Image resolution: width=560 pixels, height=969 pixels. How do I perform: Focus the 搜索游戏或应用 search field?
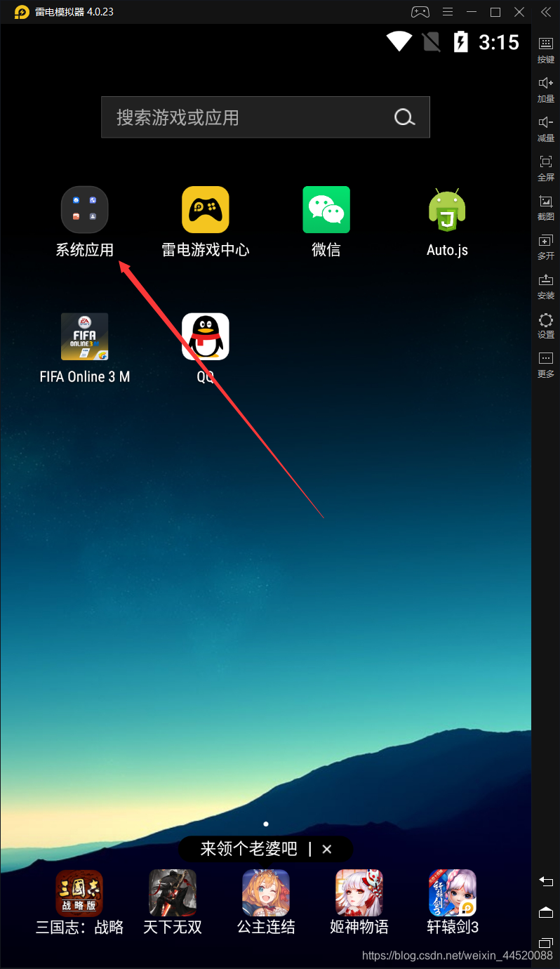[265, 117]
